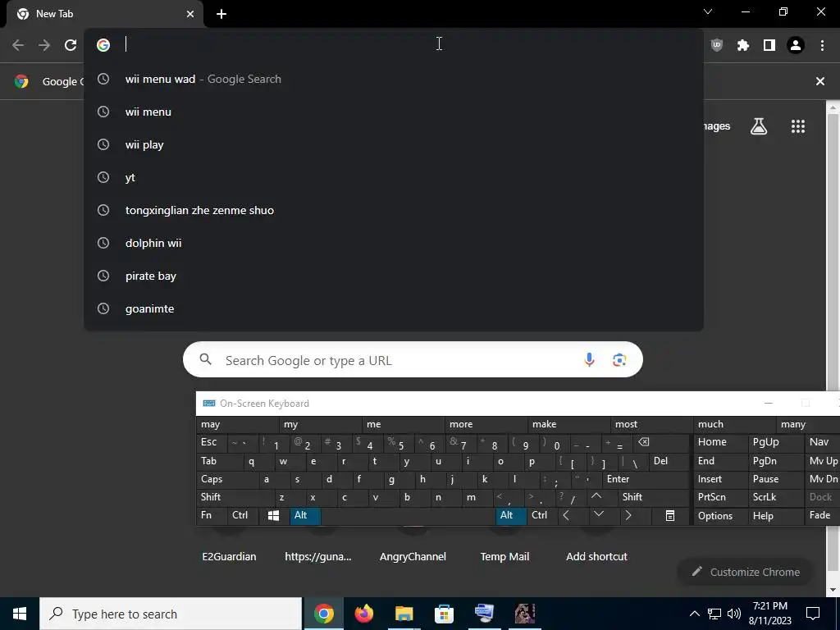Select the 'wii menu' suggestion
The image size is (840, 630).
pyautogui.click(x=394, y=112)
